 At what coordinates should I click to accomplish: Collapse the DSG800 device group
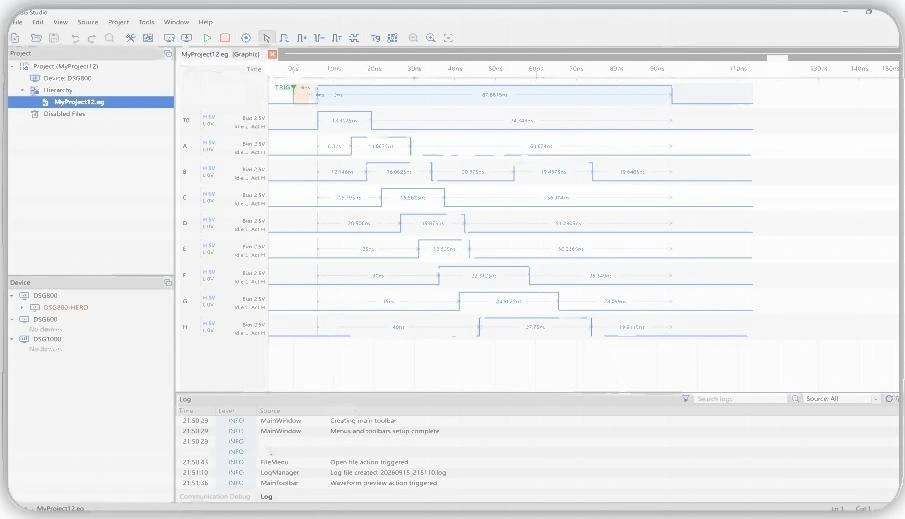12,296
